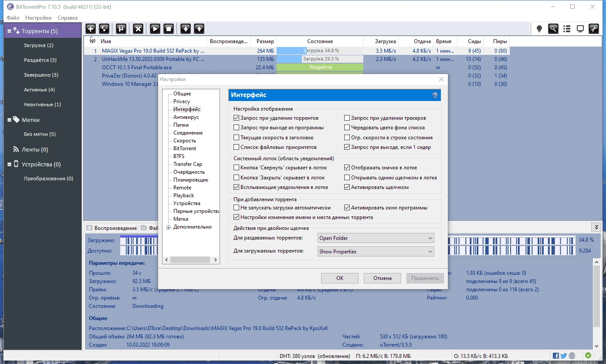Check Не запускать загрузки автоматически

(x=237, y=208)
